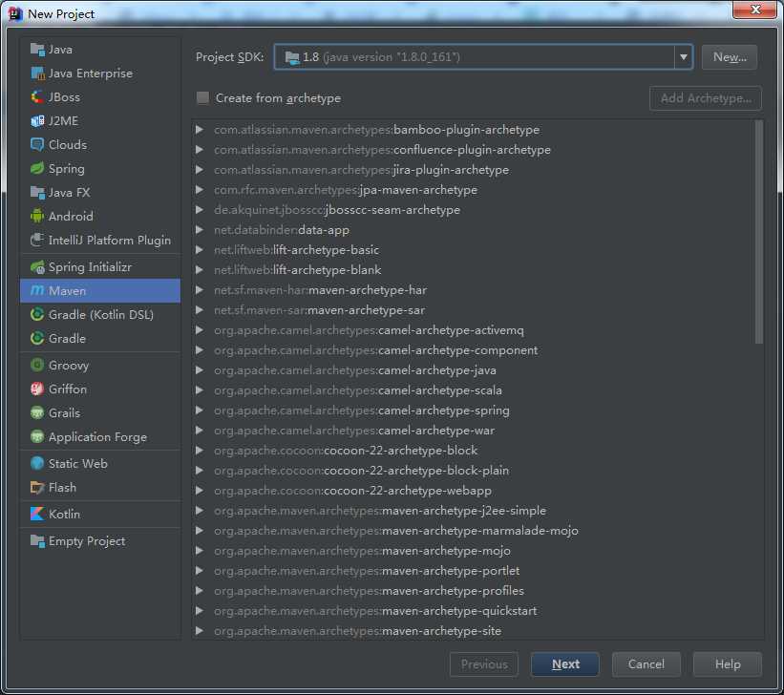This screenshot has height=695, width=784.
Task: Pick the Android robot icon
Action: (37, 216)
